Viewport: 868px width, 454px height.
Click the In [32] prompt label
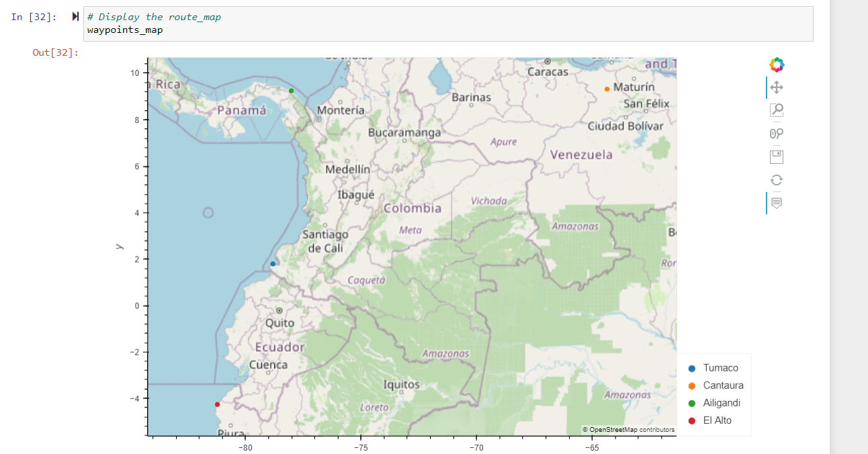tap(34, 17)
